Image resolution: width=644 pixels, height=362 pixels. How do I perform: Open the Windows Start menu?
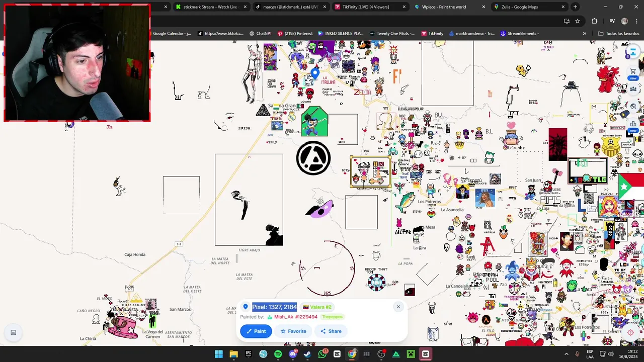coord(219,354)
